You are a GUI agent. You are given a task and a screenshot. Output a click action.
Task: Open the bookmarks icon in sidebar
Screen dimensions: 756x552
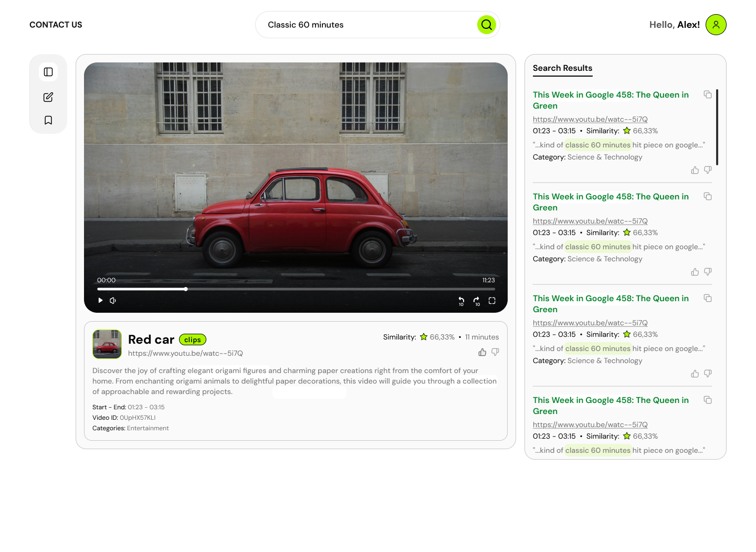click(x=48, y=120)
